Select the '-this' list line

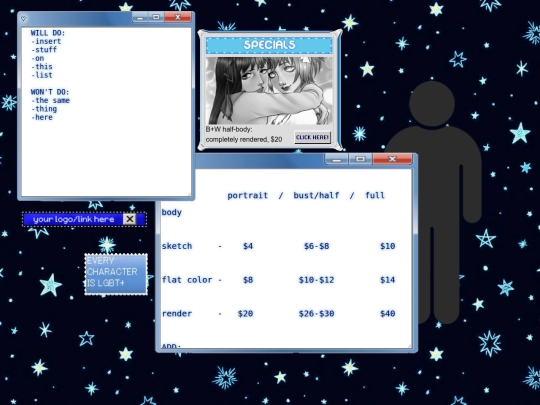click(42, 67)
